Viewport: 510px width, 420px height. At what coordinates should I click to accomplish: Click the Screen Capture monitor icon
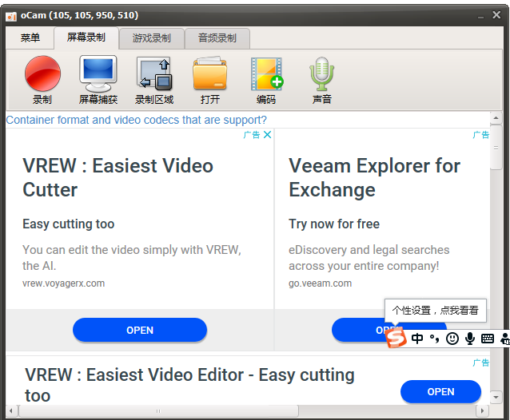pyautogui.click(x=98, y=73)
